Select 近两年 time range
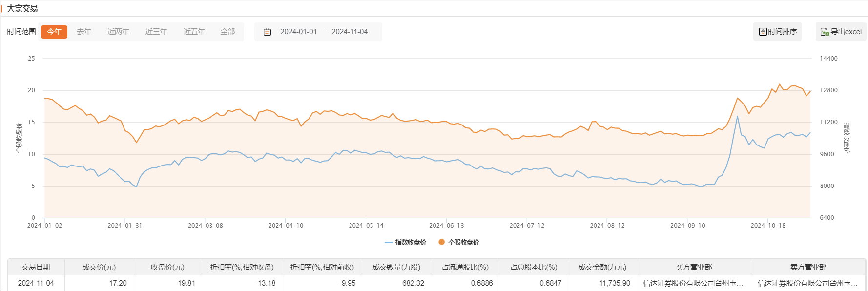The width and height of the screenshot is (868, 291). (x=118, y=32)
